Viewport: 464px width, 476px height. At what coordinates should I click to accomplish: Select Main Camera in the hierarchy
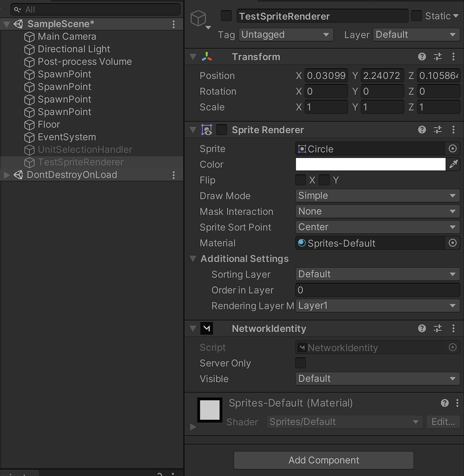pyautogui.click(x=67, y=36)
